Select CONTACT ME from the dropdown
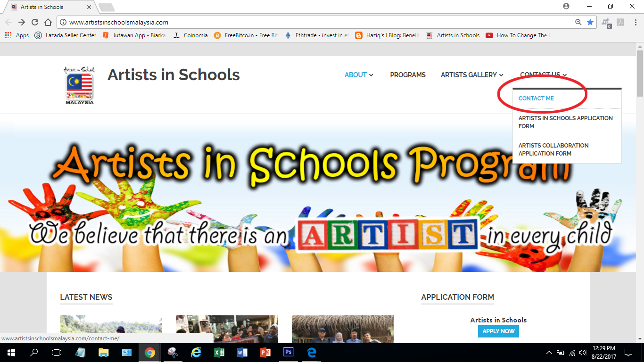644x362 pixels. (x=536, y=99)
